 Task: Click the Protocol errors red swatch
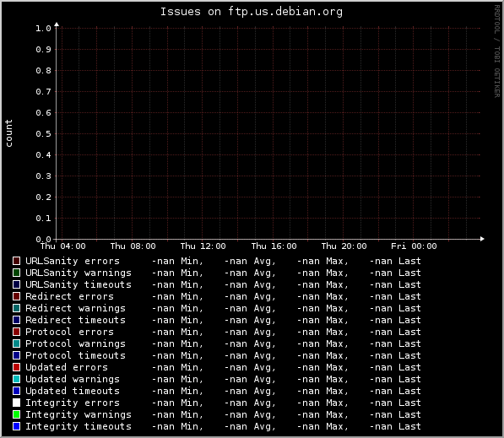click(16, 332)
